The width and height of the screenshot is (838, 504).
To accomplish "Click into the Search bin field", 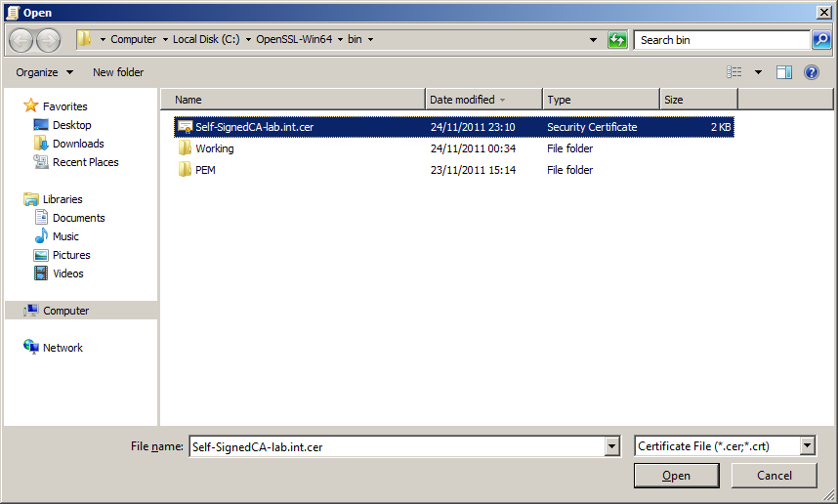I will [x=721, y=40].
